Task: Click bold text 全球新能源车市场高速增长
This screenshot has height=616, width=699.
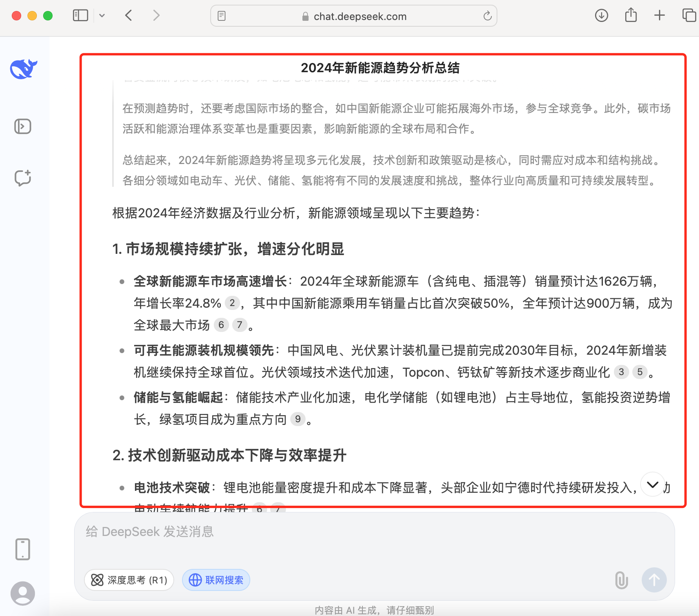Action: (210, 281)
